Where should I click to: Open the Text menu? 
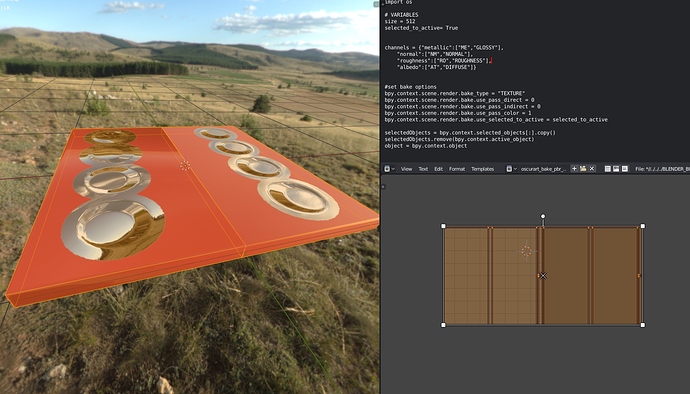[x=423, y=169]
